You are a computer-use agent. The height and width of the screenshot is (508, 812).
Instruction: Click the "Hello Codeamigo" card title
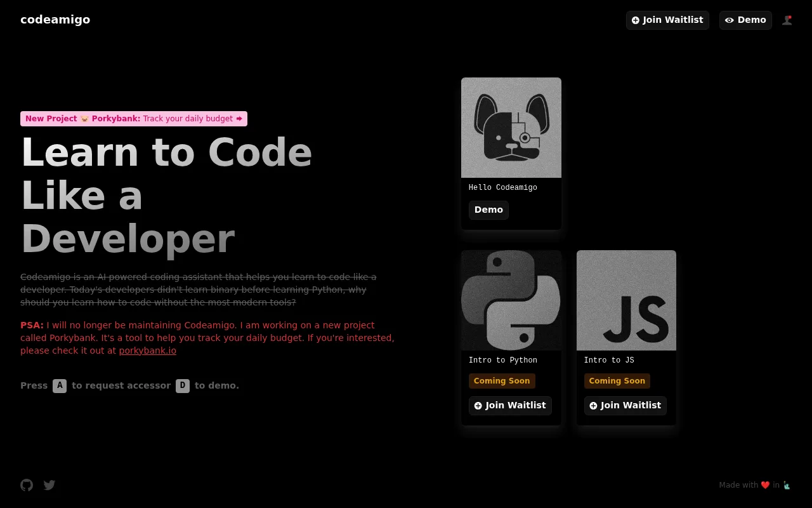503,188
